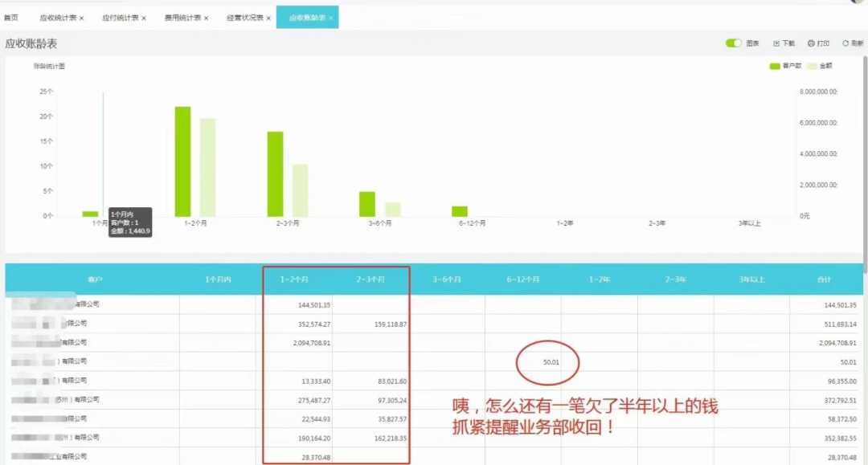Open the 应收统计表 tab
Screen dimensions: 868x465
[x=58, y=18]
